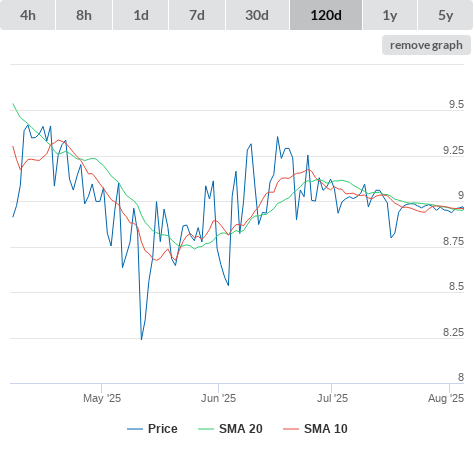Image resolution: width=474 pixels, height=455 pixels.
Task: Switch chart to 1y range
Action: [390, 15]
